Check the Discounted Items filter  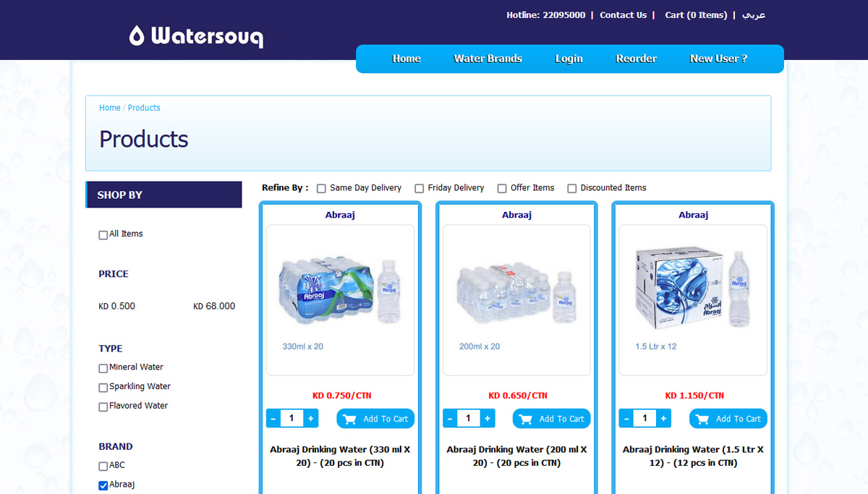(572, 188)
